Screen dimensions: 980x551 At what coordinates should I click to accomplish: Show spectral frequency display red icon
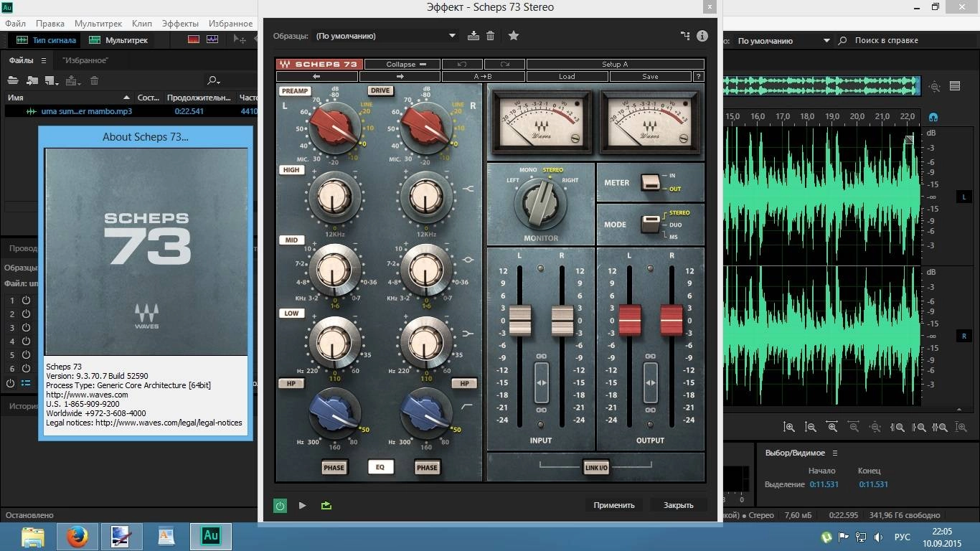pyautogui.click(x=194, y=40)
